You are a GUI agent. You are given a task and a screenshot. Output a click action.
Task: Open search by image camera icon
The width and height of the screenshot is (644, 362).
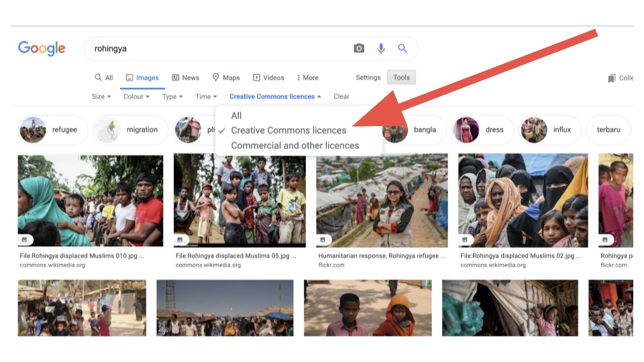pyautogui.click(x=359, y=48)
